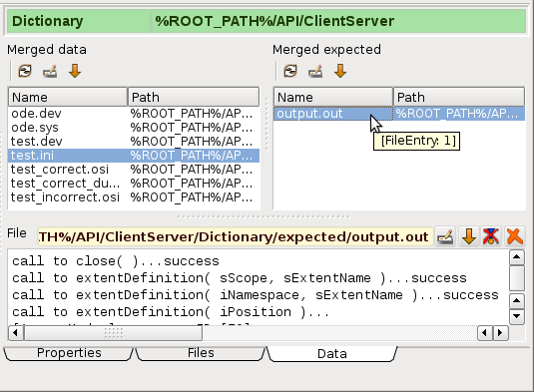Switch to the Properties tab
The width and height of the screenshot is (534, 392).
(x=69, y=353)
